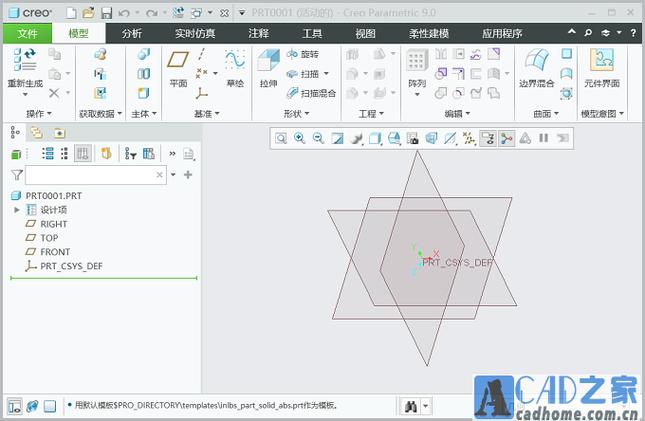Open the 注释 (Annotate) tab
The height and width of the screenshot is (421, 645).
[x=258, y=33]
